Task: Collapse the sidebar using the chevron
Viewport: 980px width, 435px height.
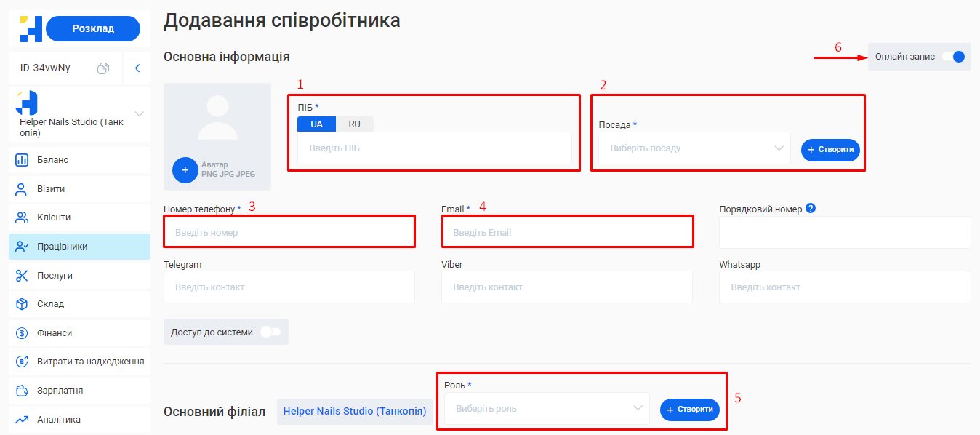Action: [x=137, y=67]
